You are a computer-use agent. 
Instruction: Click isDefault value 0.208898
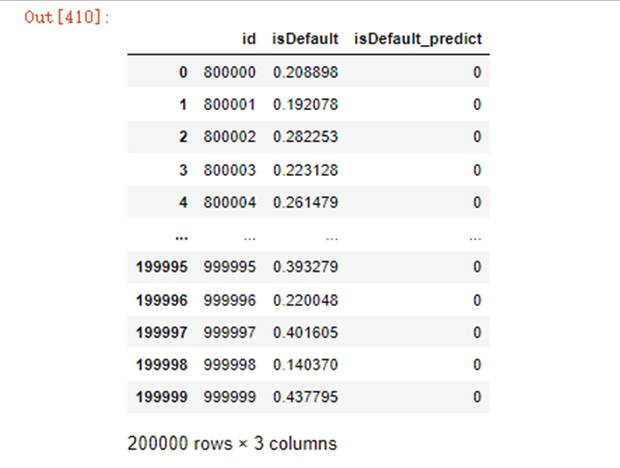306,72
